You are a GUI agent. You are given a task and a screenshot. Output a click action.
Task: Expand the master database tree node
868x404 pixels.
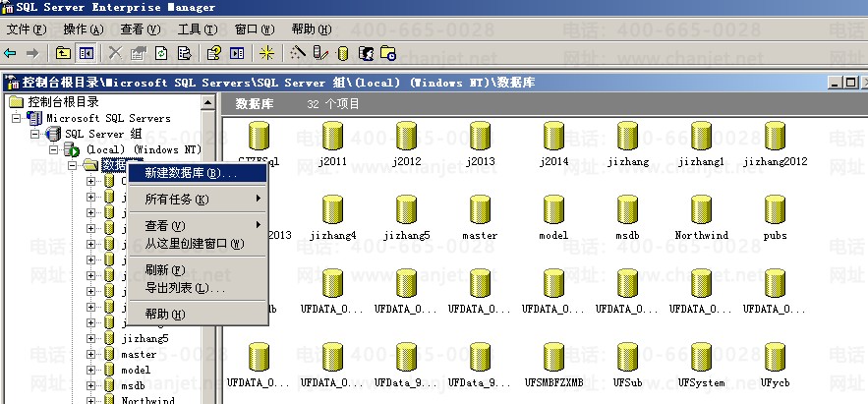tap(91, 354)
